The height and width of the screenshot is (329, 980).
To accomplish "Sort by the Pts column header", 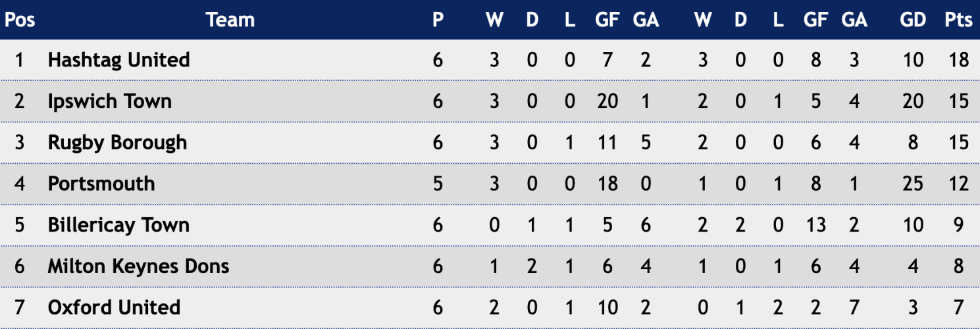I will [x=958, y=20].
